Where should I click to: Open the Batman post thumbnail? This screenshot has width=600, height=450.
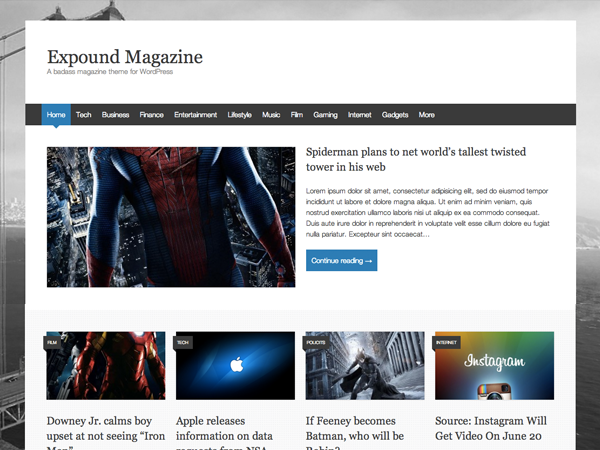pos(365,365)
